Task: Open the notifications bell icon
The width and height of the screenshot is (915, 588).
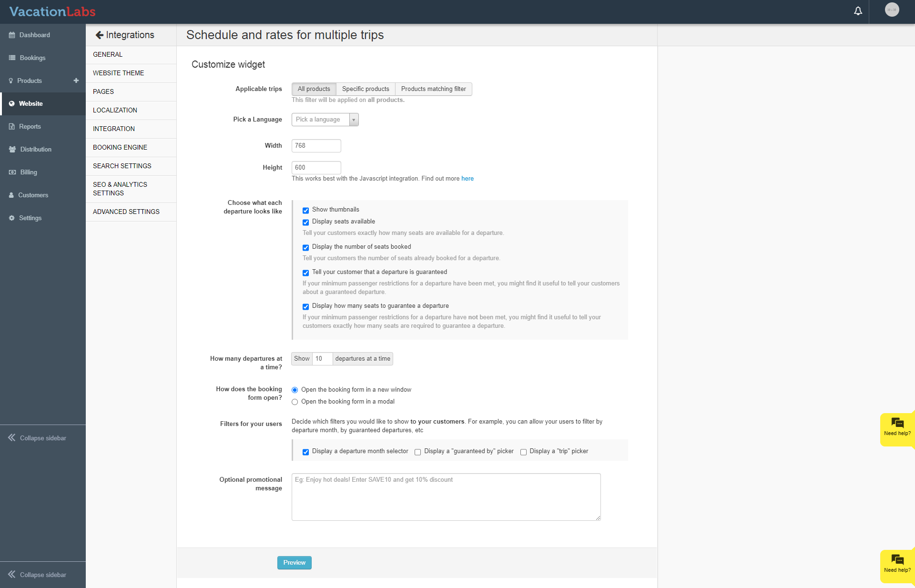Action: (858, 11)
